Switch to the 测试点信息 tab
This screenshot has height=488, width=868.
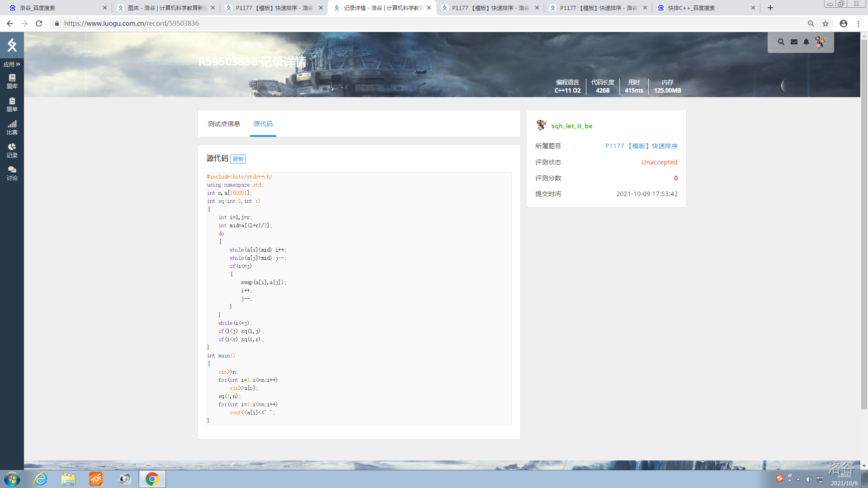(224, 124)
